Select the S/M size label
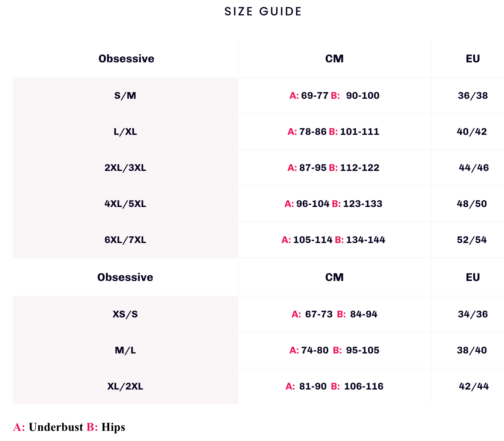 125,96
